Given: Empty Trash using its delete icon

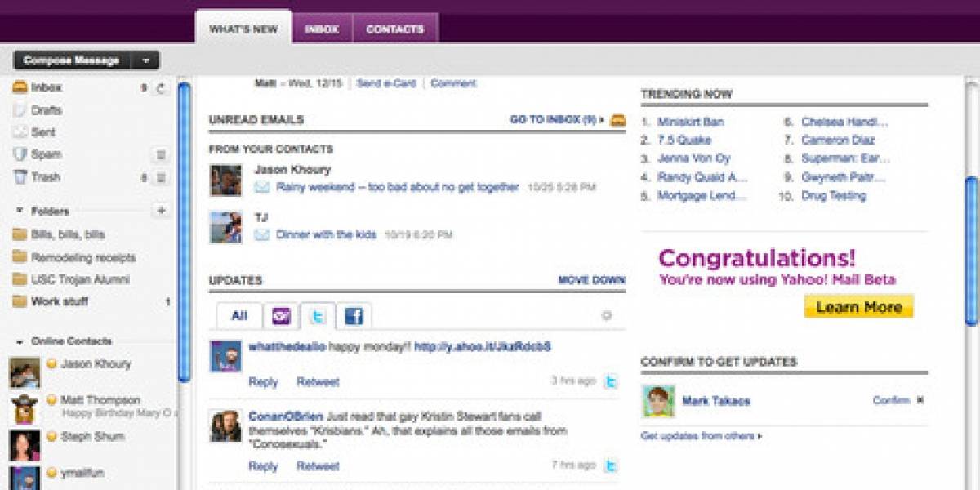Looking at the screenshot, I should tap(161, 177).
